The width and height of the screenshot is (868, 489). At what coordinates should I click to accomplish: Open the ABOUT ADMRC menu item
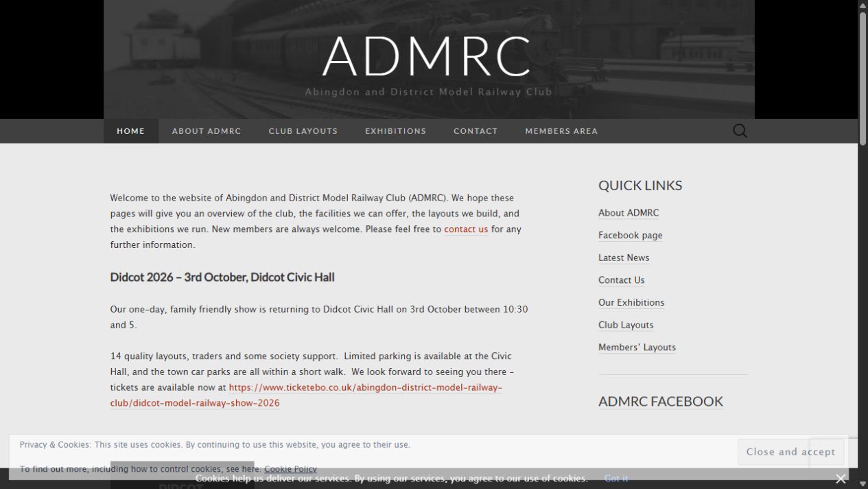207,130
